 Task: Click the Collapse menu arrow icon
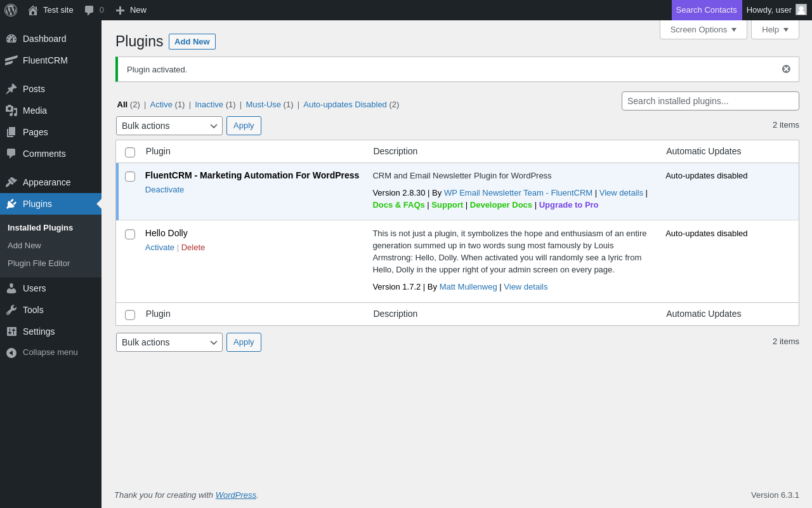[11, 352]
